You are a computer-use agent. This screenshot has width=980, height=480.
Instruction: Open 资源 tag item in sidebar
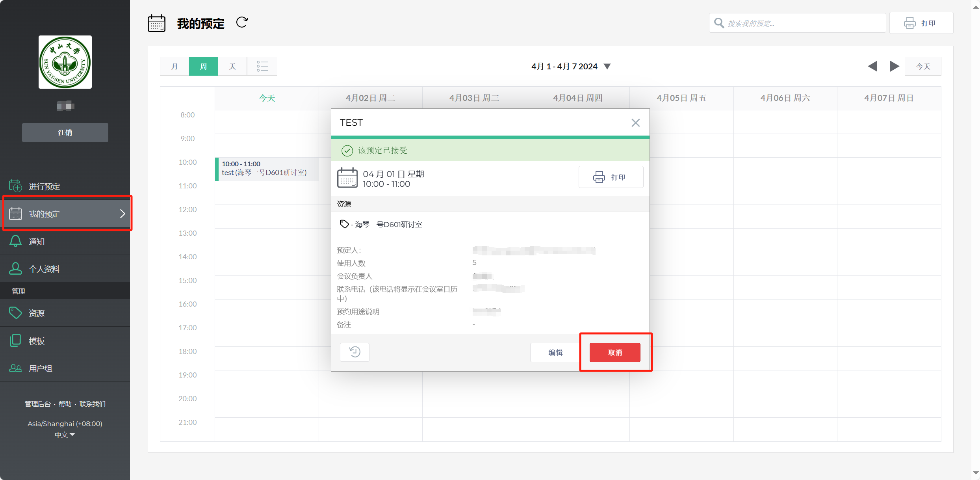tap(36, 313)
